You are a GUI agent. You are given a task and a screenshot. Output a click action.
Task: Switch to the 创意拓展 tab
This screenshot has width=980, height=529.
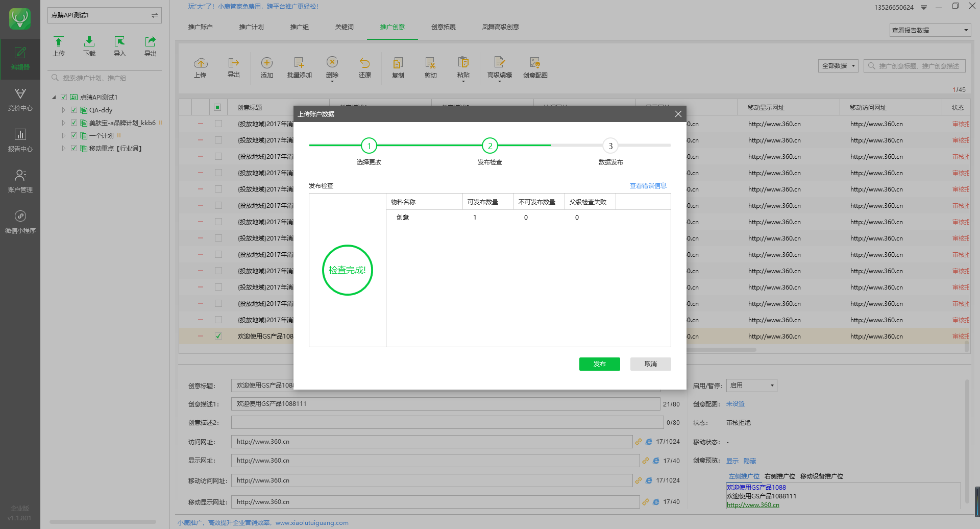click(443, 27)
